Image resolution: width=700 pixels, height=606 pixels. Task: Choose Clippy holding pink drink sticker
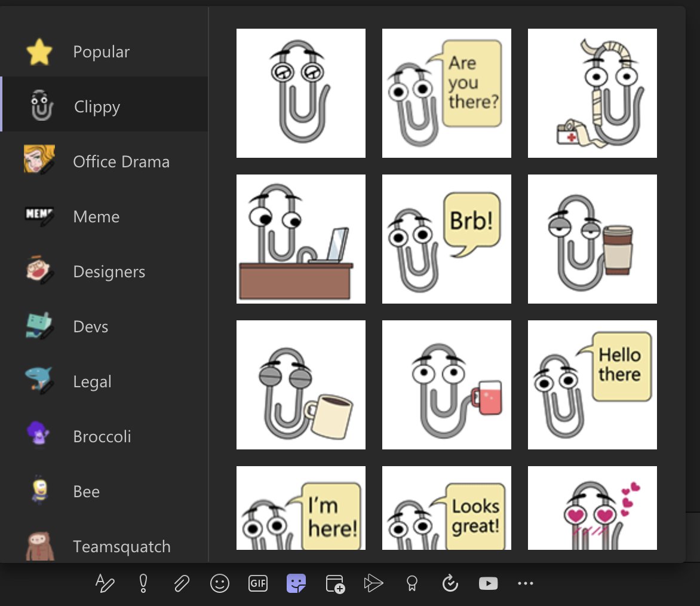click(446, 385)
